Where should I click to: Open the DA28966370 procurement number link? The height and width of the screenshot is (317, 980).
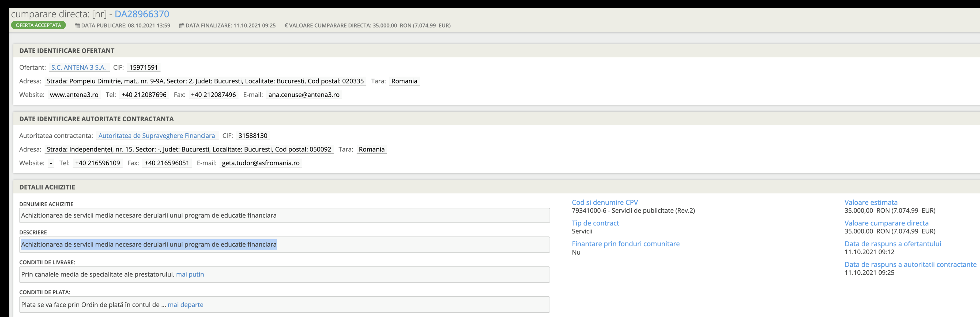tap(142, 14)
